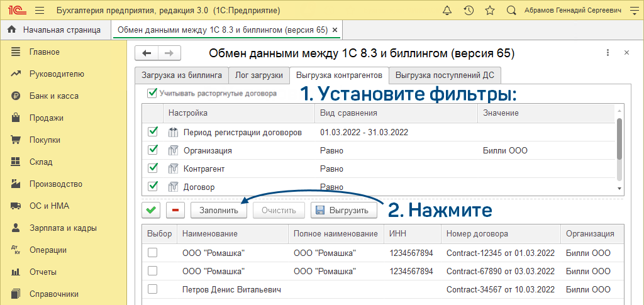Close the Обмен данными tab with x

[335, 30]
